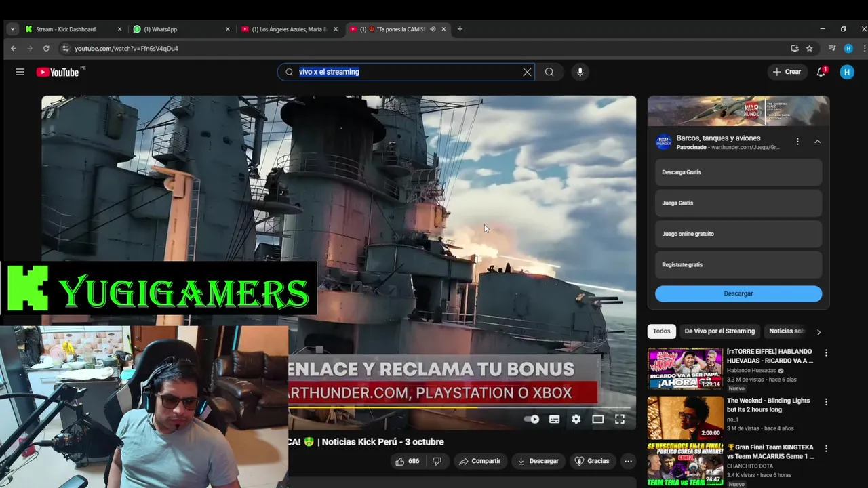Open the Crear menu
The image size is (868, 488).
pyautogui.click(x=787, y=72)
